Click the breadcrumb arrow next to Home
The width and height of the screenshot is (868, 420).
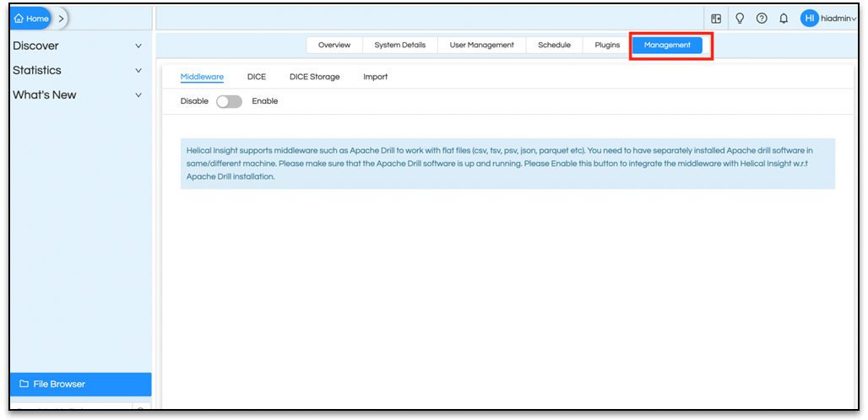point(61,19)
